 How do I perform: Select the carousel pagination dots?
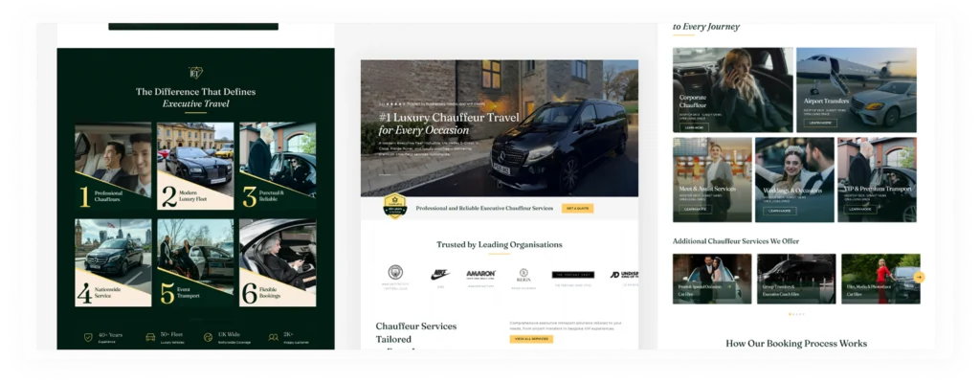796,314
